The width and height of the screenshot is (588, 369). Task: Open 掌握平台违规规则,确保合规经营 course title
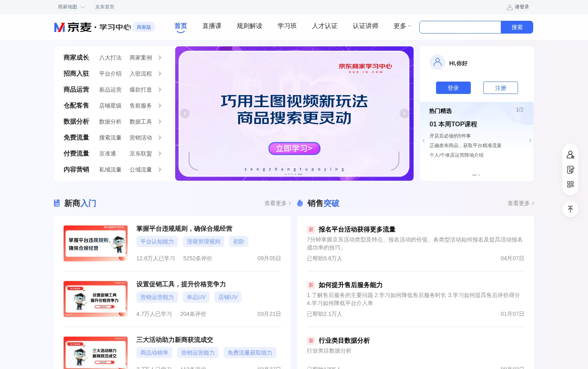184,229
